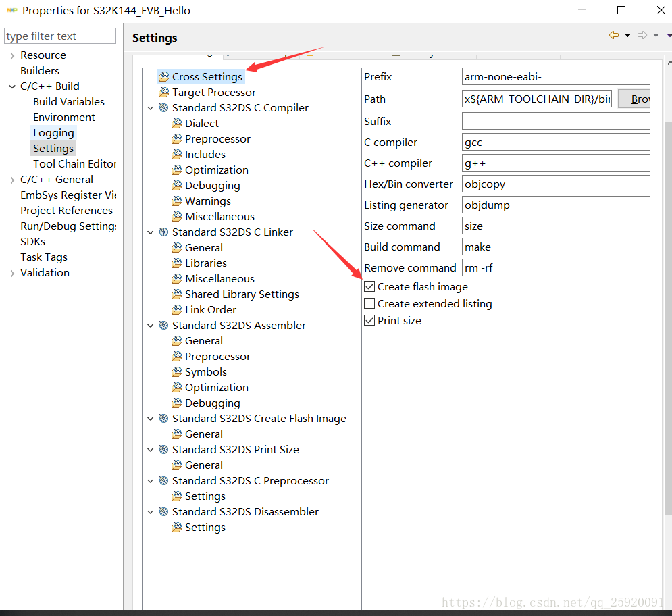Click the Link Order icon
The width and height of the screenshot is (672, 616).
click(x=176, y=309)
